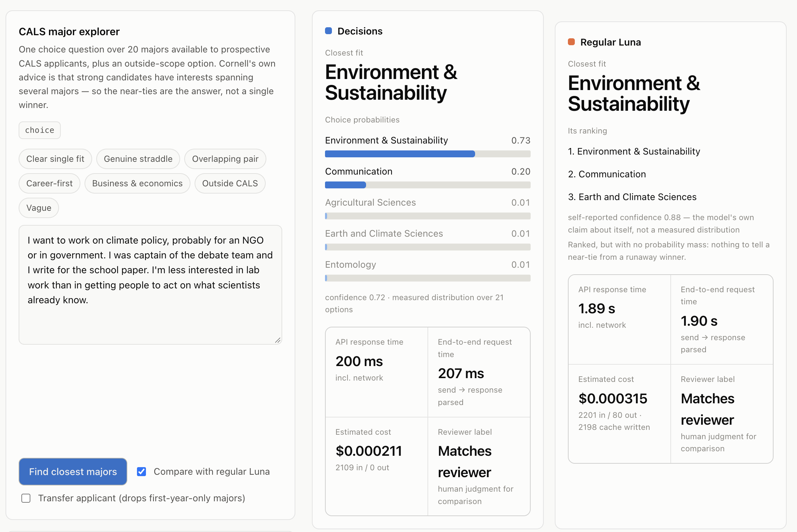Click the $0.000315 estimated cost value
The height and width of the screenshot is (532, 797).
[x=613, y=398]
